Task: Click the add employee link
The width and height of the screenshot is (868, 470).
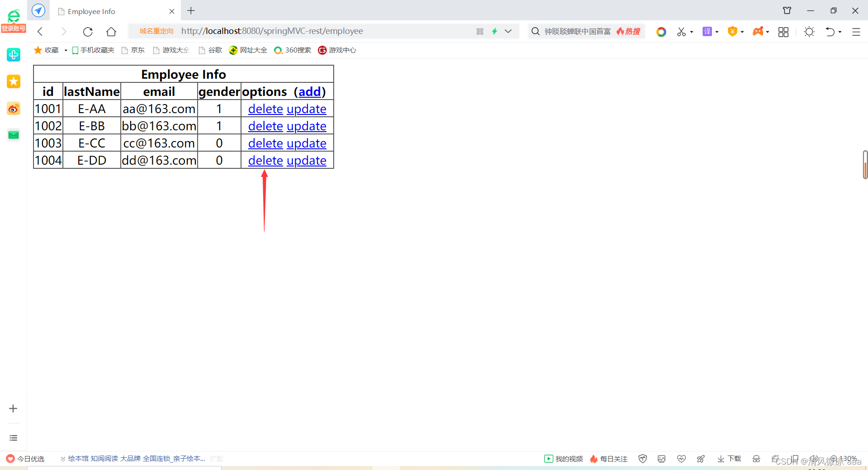Action: click(310, 92)
